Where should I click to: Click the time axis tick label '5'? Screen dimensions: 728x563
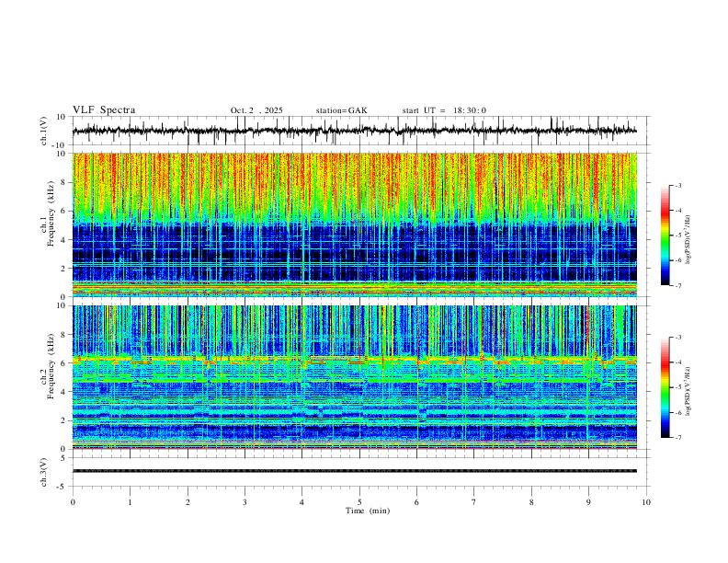(x=359, y=502)
